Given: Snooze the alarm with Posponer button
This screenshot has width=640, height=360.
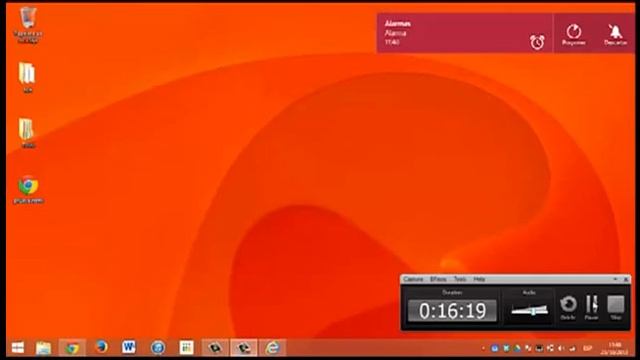Looking at the screenshot, I should [x=573, y=34].
